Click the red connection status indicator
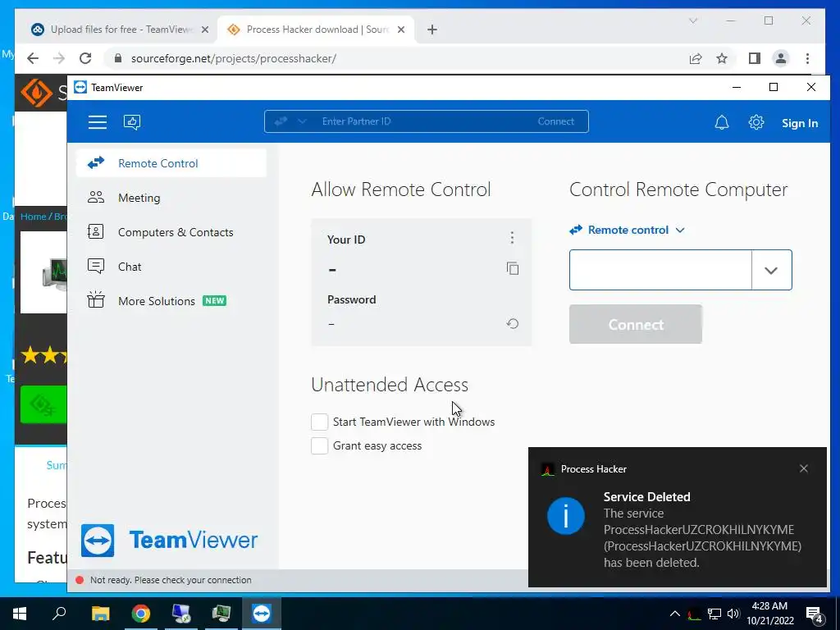 tap(80, 580)
